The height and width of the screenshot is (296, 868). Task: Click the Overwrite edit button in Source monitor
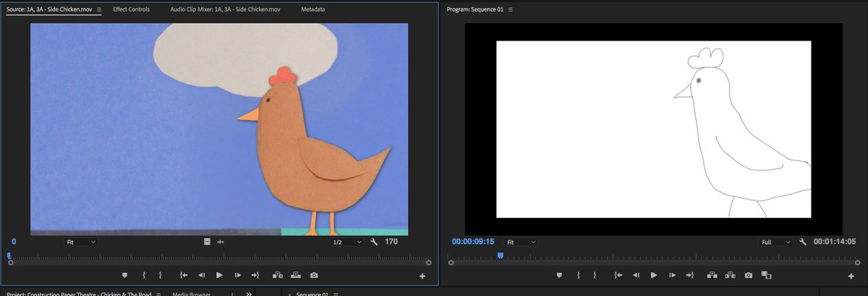[x=295, y=275]
